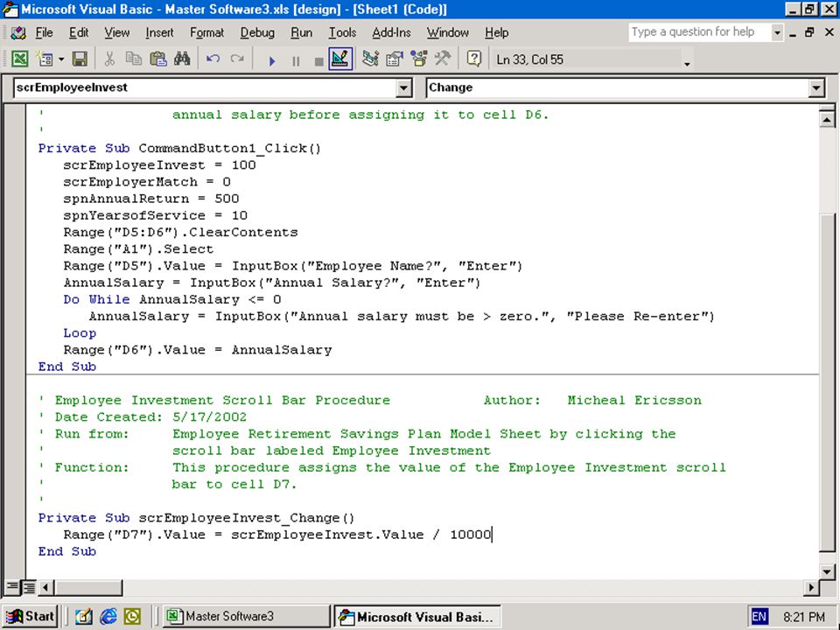Click the EN language indicator in tray

(x=759, y=617)
